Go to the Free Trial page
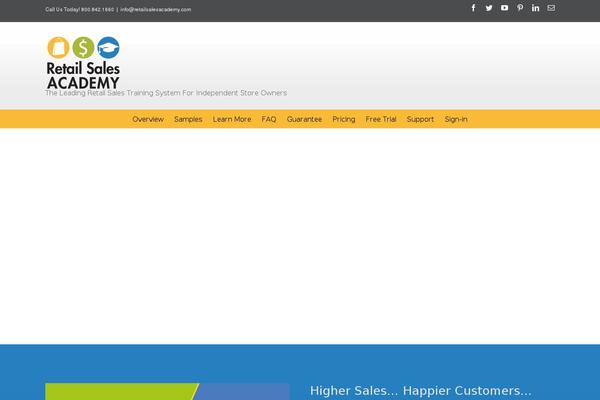The width and height of the screenshot is (600, 400). [381, 119]
